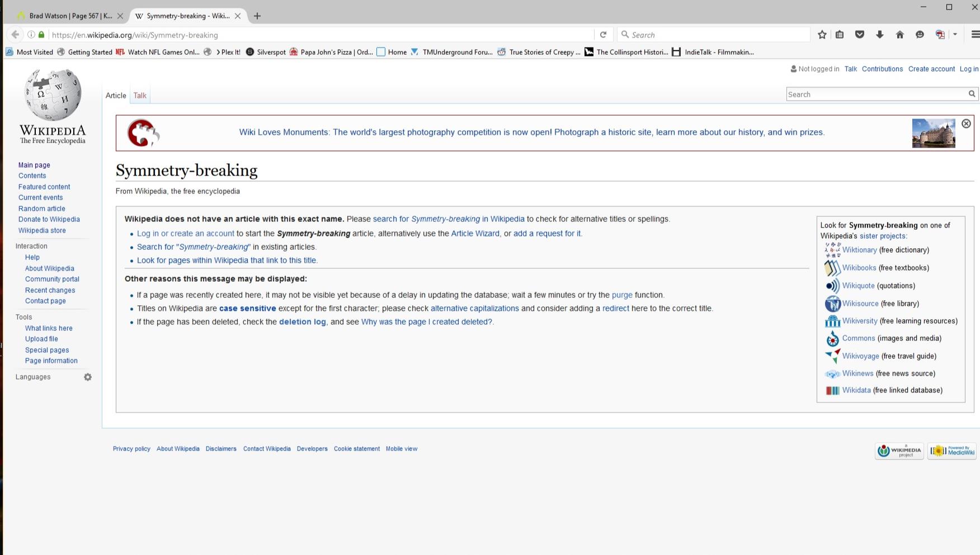Click the Firefox Search box
This screenshot has width=980, height=555.
[713, 35]
